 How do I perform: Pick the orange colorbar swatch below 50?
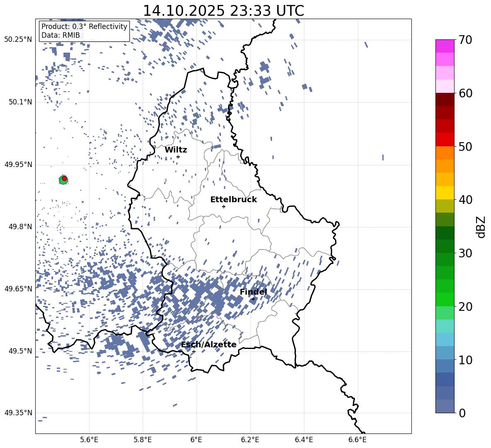coord(445,153)
